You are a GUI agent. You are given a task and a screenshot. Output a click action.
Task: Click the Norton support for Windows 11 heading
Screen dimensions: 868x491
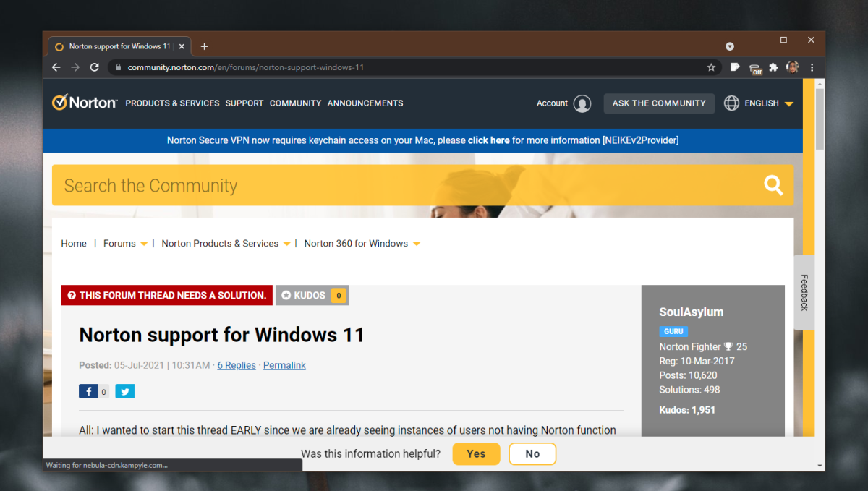[x=221, y=335]
